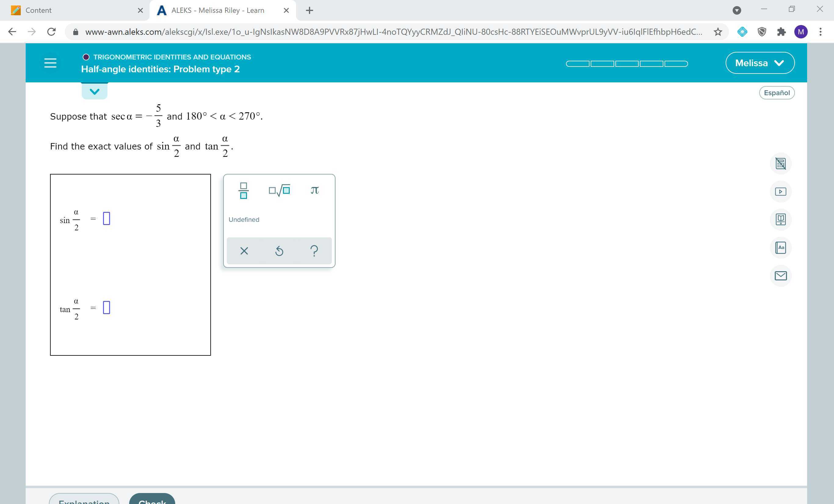Switch to the ALEKS - Melissa Riley tab
This screenshot has height=504, width=834.
pyautogui.click(x=217, y=10)
